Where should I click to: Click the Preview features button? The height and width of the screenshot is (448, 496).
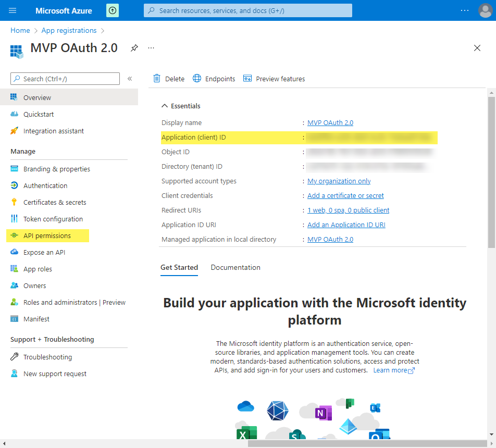click(x=274, y=79)
